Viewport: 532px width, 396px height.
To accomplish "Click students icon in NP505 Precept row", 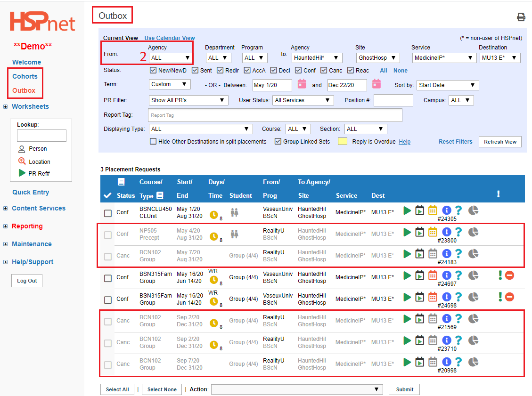I will tap(235, 234).
